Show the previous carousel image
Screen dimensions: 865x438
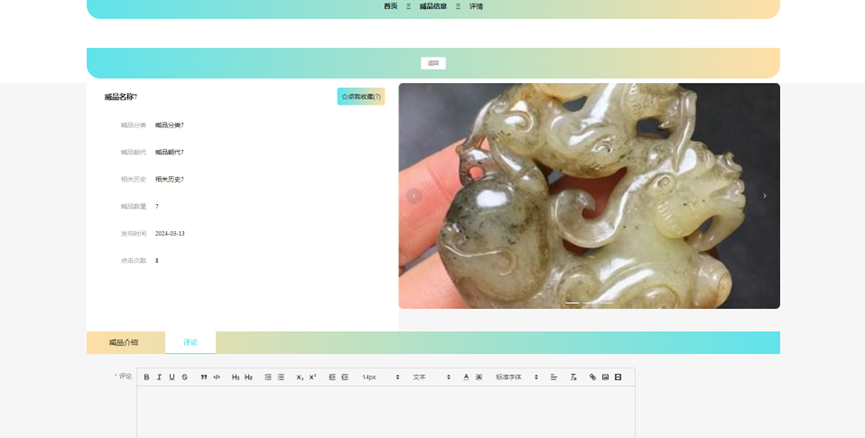414,196
